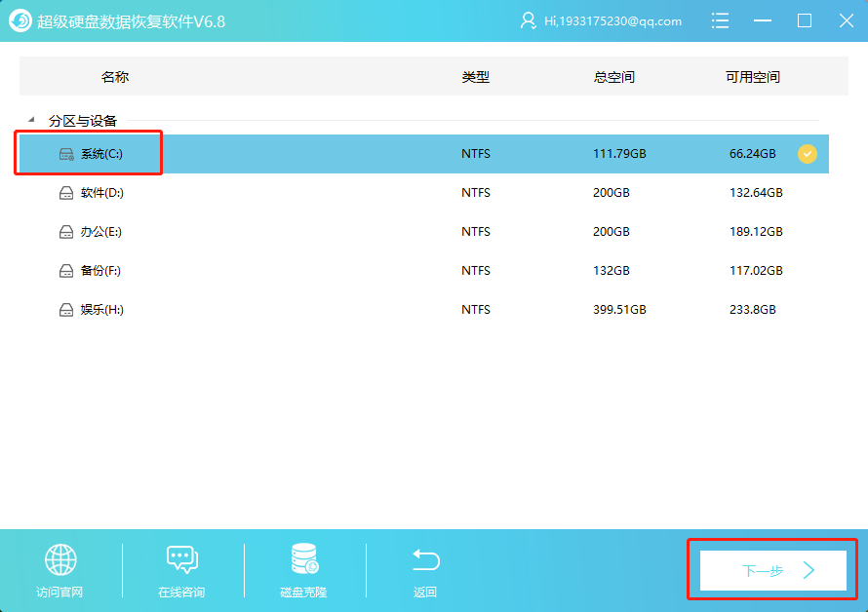Click the drive icon beside 办公(E:)

coord(66,232)
